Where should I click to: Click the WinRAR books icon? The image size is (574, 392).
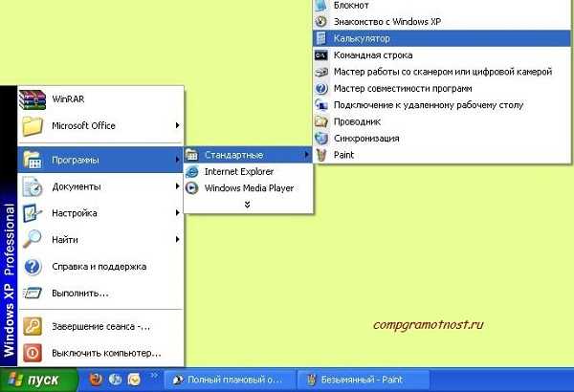pos(33,99)
